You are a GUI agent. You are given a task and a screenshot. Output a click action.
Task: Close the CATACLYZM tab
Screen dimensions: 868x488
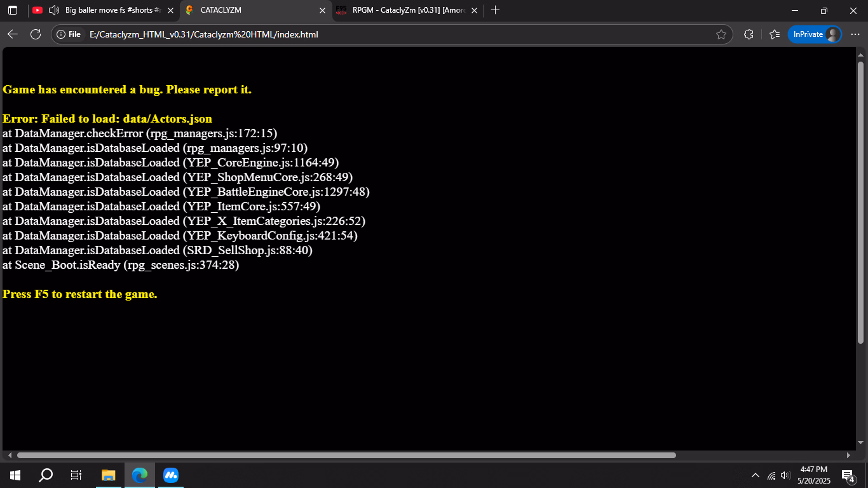pos(322,10)
